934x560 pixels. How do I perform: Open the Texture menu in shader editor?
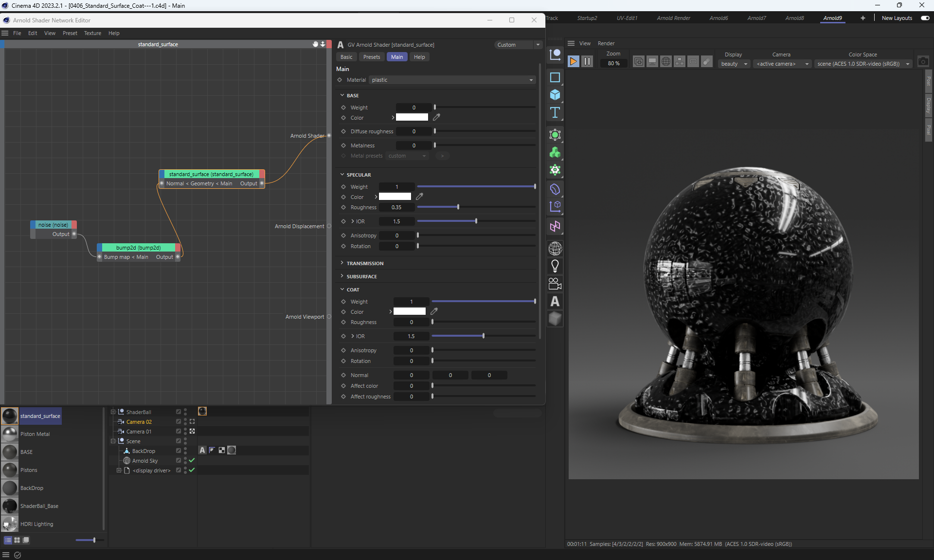tap(92, 33)
